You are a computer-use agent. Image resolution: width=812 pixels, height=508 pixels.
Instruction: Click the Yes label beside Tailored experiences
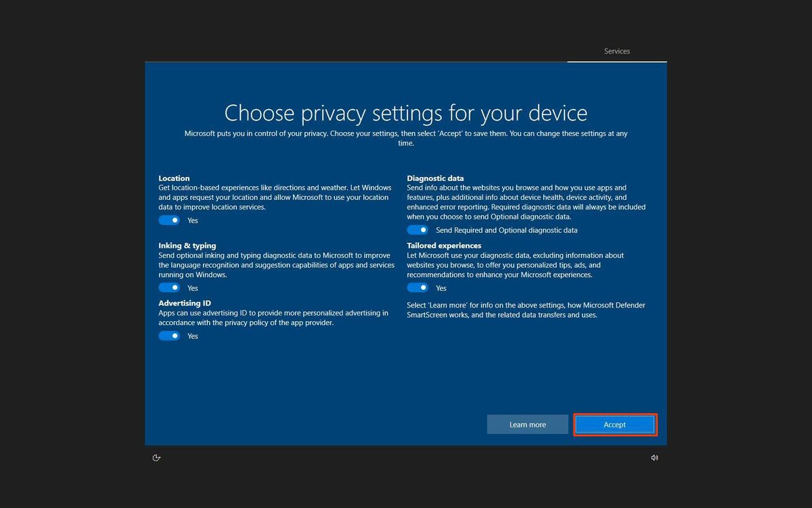pyautogui.click(x=441, y=288)
